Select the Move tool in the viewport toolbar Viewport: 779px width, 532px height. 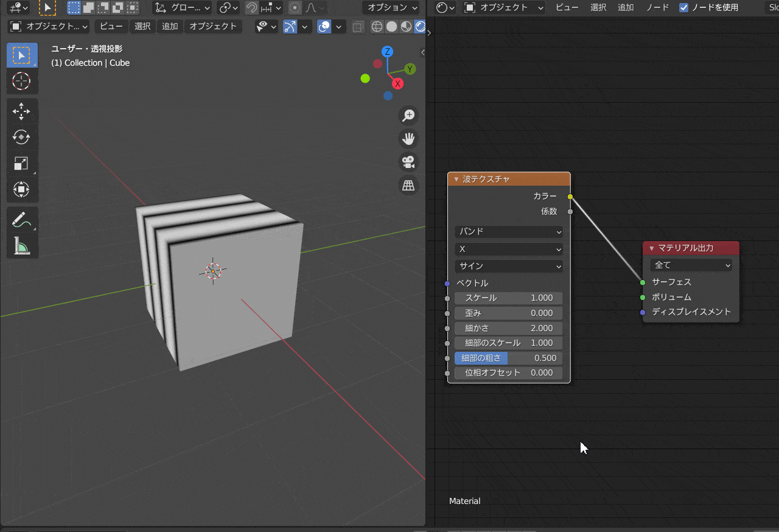click(22, 111)
